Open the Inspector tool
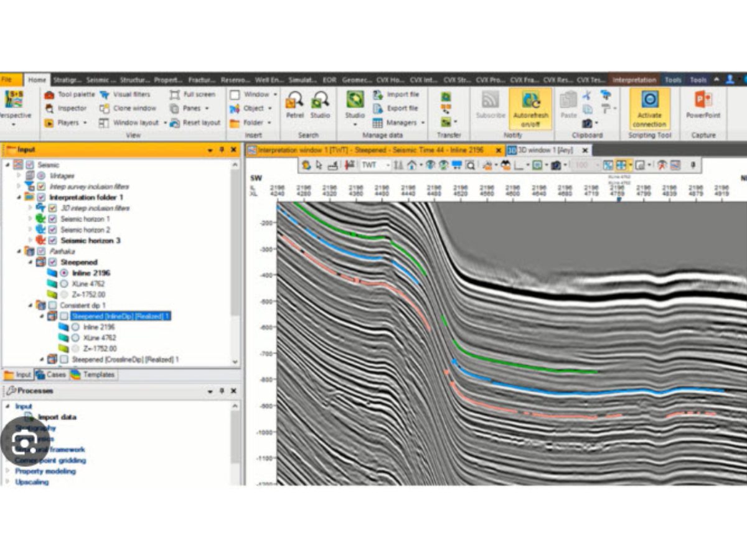 click(65, 108)
